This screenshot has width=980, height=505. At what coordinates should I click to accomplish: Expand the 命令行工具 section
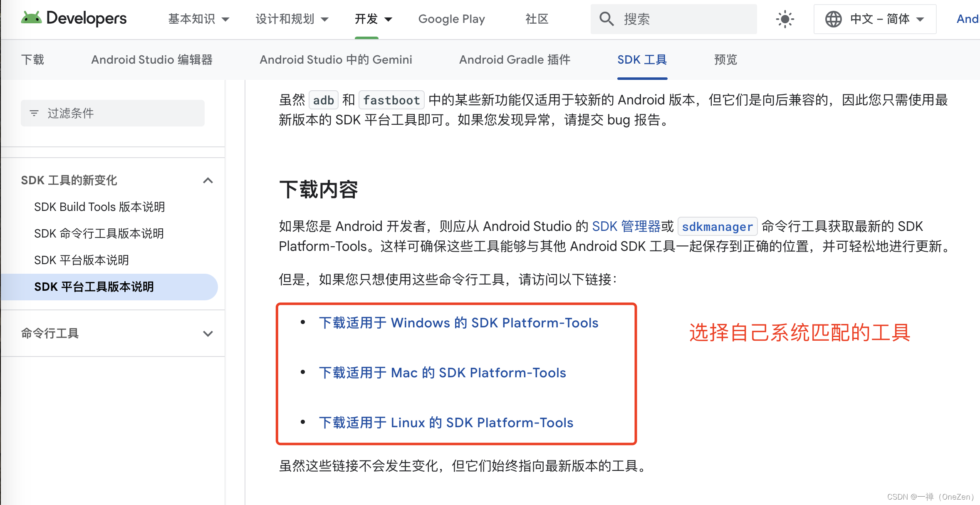[x=208, y=334]
